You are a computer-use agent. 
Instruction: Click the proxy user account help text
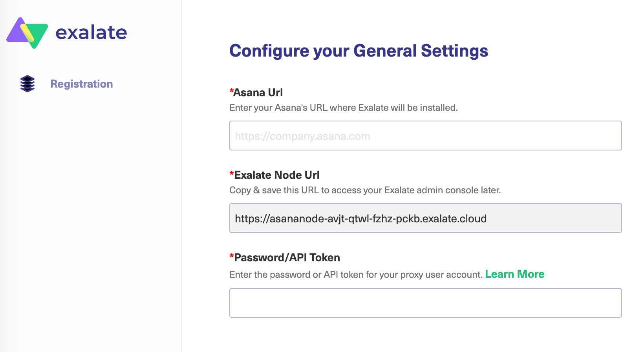(356, 275)
